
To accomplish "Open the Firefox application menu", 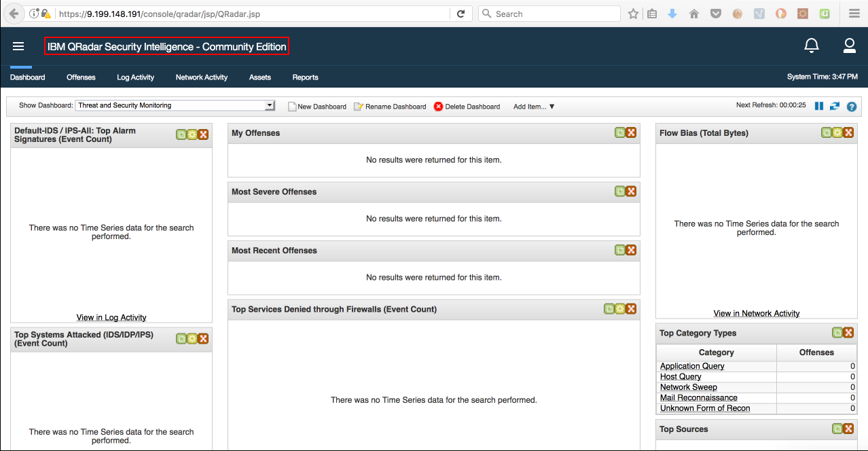I will (854, 14).
